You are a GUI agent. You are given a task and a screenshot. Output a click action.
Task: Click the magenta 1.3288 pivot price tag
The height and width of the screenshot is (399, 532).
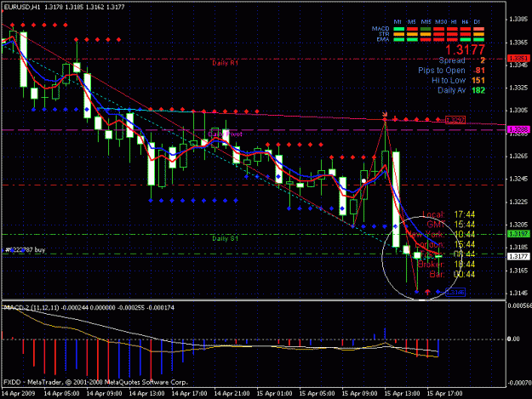coord(518,129)
